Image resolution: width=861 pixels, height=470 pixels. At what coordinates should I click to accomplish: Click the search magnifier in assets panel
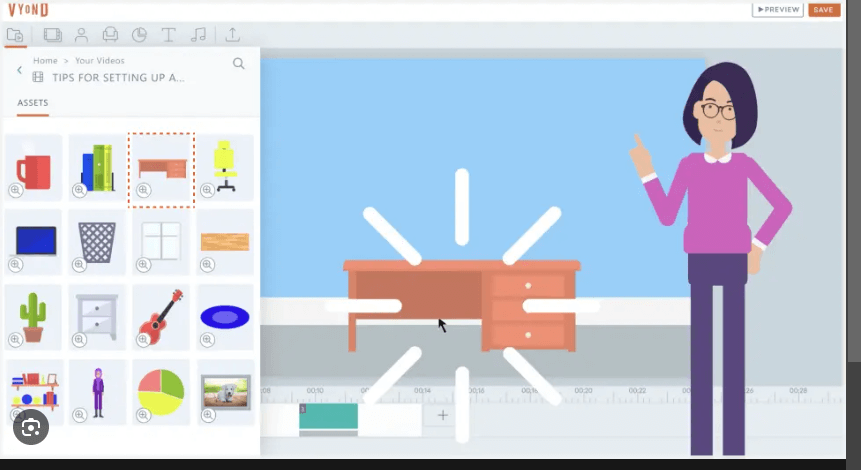click(x=239, y=63)
